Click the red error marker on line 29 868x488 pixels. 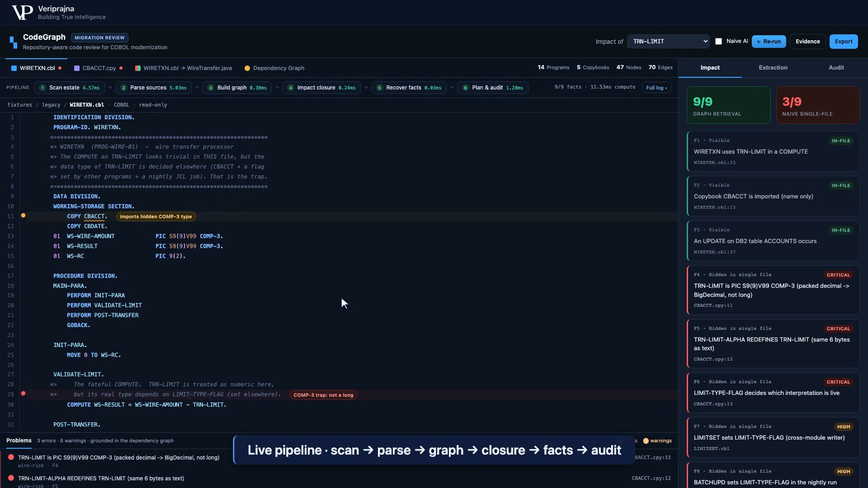click(x=23, y=394)
